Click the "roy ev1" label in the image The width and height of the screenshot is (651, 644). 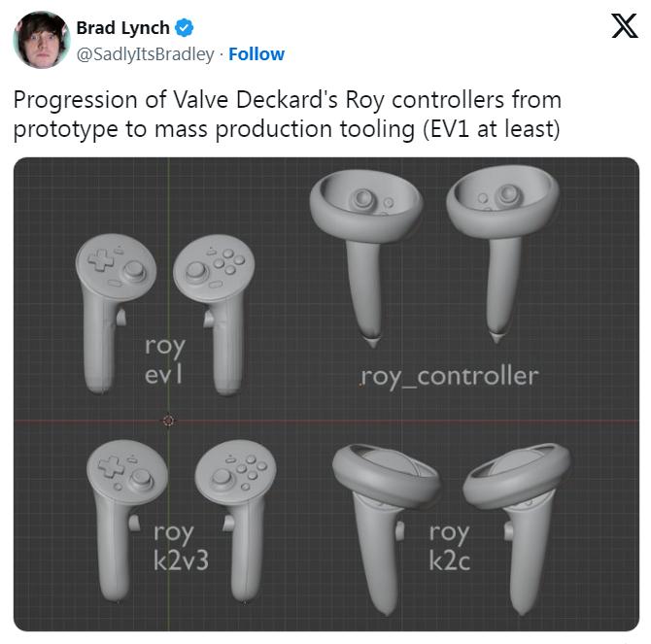point(164,359)
